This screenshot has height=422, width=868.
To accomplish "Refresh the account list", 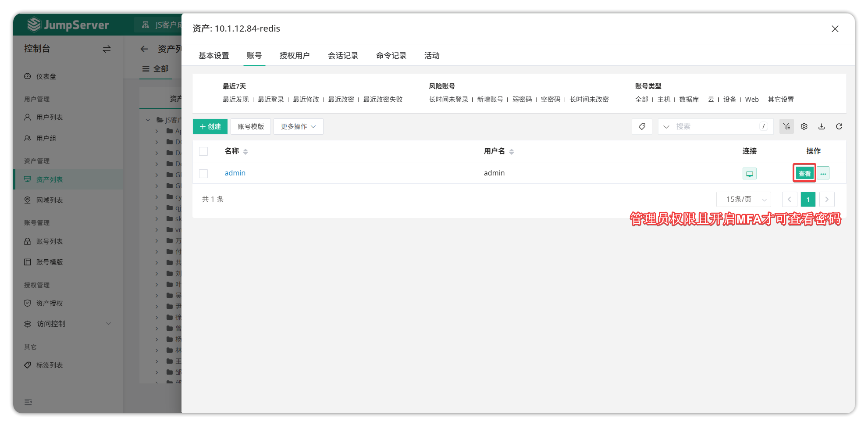I will tap(839, 127).
